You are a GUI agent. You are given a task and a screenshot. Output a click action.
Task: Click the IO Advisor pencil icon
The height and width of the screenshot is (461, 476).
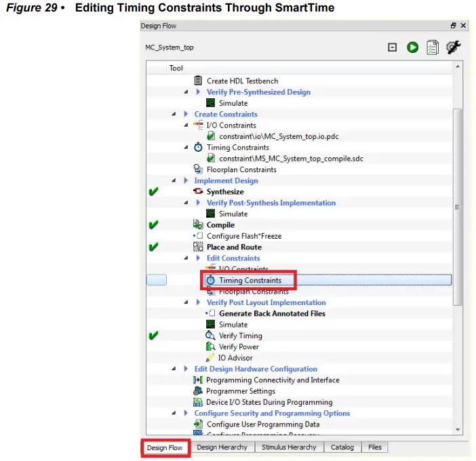pyautogui.click(x=210, y=358)
